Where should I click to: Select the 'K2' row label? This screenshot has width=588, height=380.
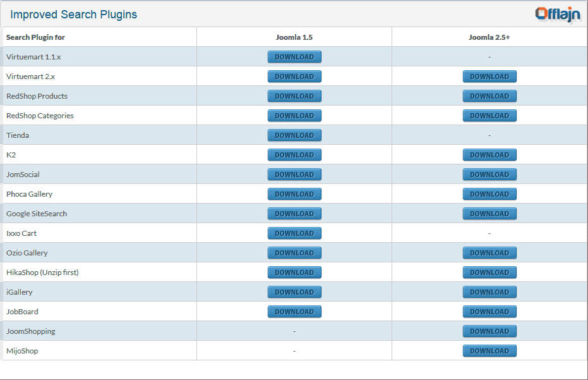(11, 155)
